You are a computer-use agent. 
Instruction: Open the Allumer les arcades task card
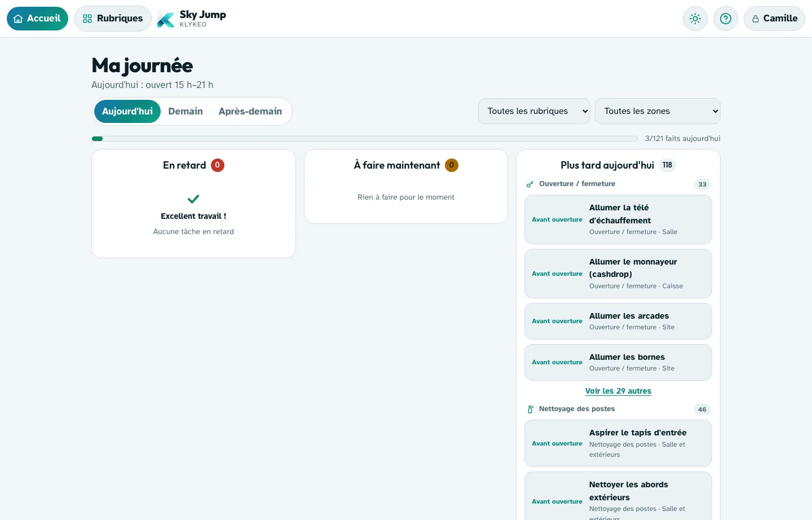click(x=618, y=321)
